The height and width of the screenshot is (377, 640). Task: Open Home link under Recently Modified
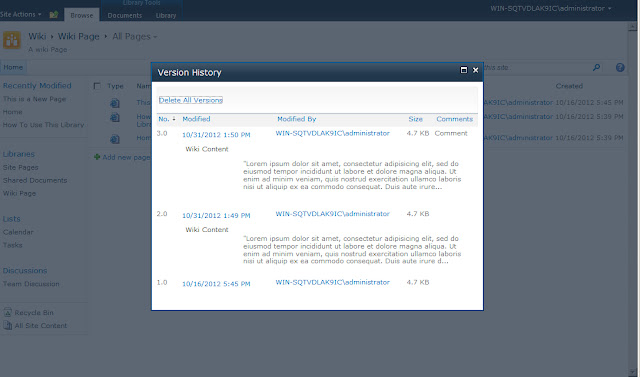click(13, 112)
